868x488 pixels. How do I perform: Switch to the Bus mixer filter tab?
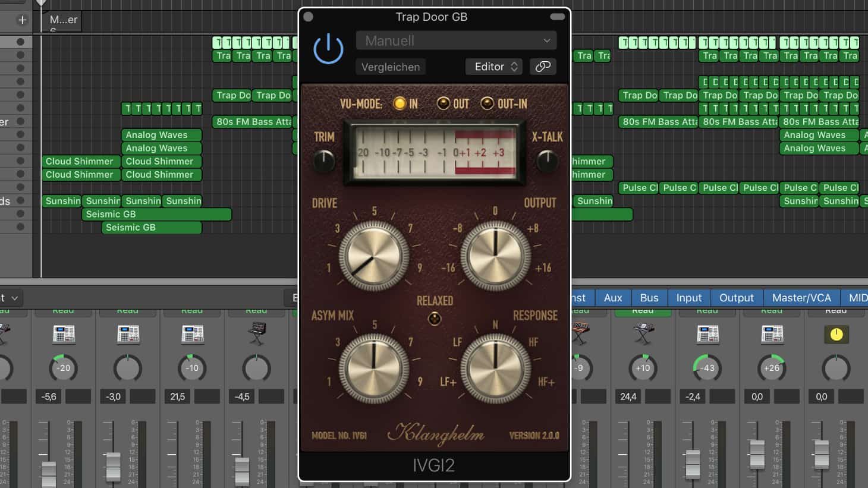coord(649,298)
